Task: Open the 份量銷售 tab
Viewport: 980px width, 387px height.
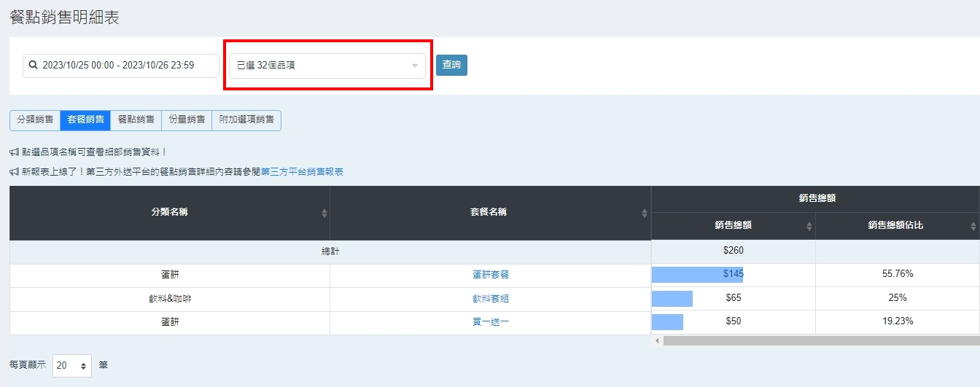Action: 187,120
